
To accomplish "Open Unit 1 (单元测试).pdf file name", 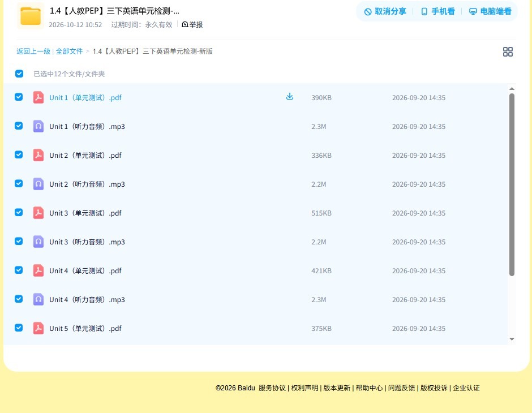I will 85,98.
